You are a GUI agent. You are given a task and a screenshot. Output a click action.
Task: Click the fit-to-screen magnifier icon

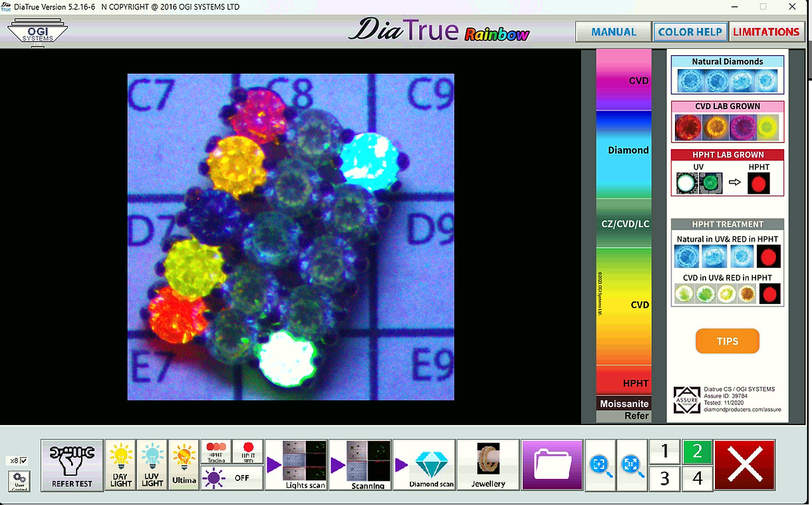click(x=632, y=466)
